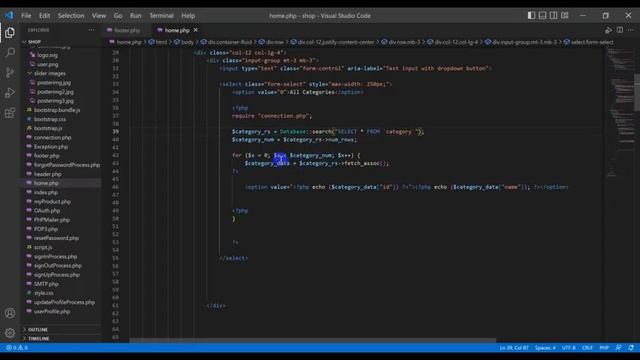Open the Explorer view in activity bar
Screen dimensions: 640x360
[x=10, y=33]
